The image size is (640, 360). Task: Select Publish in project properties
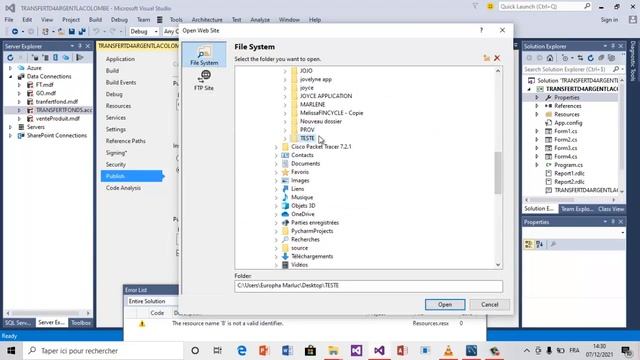[132, 176]
